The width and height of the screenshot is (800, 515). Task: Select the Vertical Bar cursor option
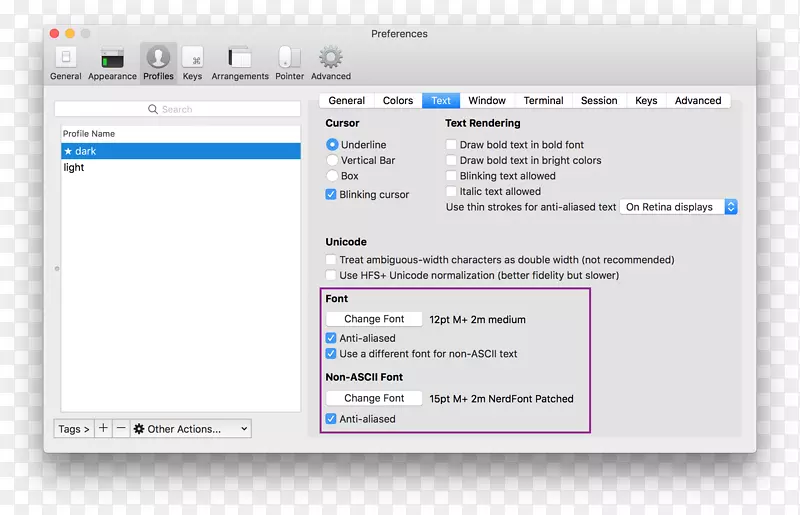(x=332, y=160)
